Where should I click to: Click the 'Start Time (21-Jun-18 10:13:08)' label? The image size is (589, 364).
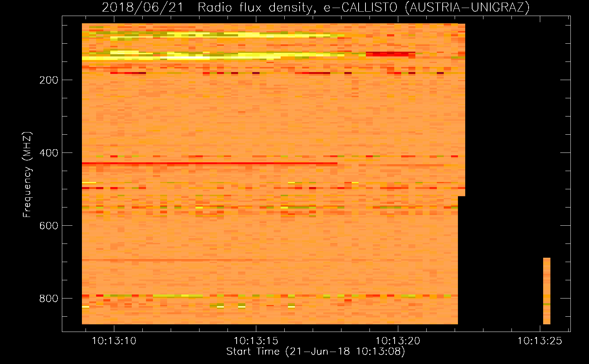(x=316, y=351)
